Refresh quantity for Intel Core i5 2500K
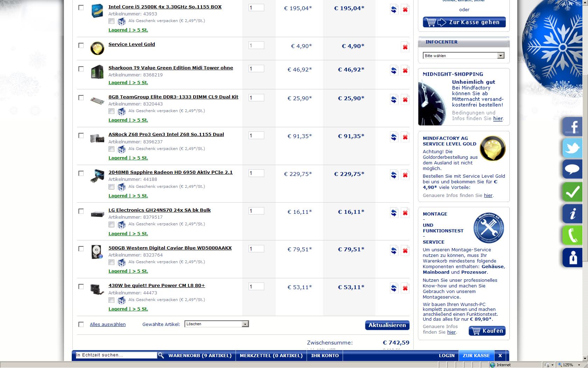The height and width of the screenshot is (368, 588). click(394, 9)
